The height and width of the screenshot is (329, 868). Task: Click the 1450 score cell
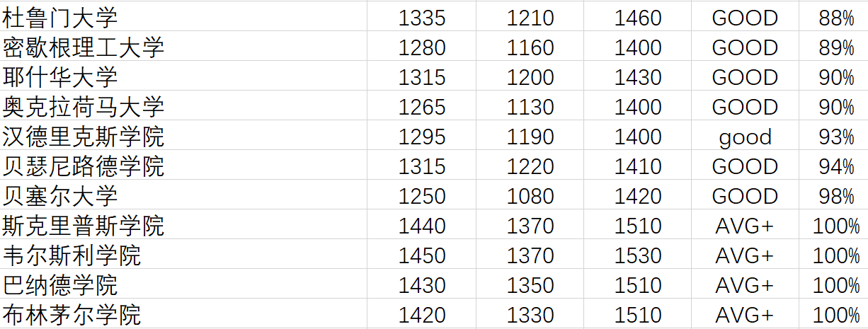pos(422,255)
